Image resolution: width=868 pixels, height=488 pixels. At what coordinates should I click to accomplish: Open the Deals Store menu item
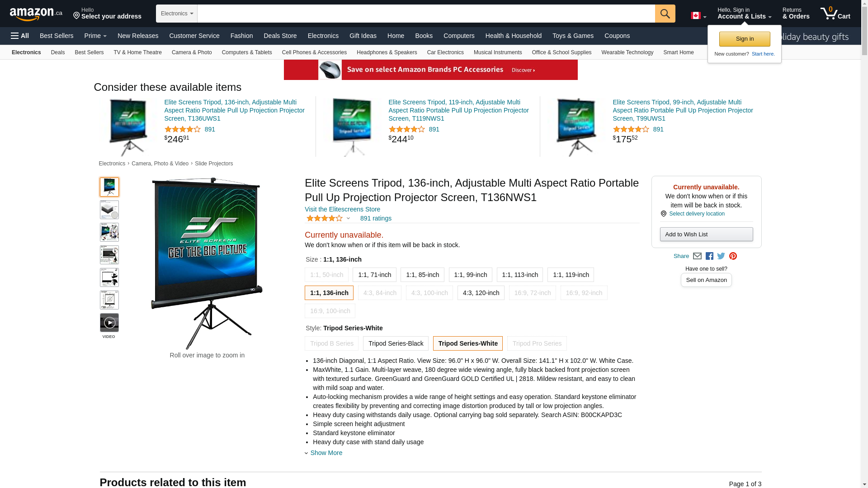point(280,36)
